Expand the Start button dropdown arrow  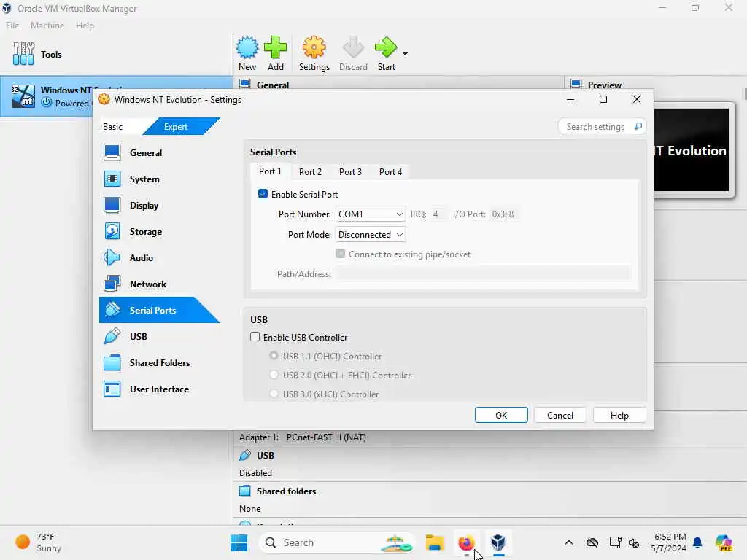click(x=405, y=54)
